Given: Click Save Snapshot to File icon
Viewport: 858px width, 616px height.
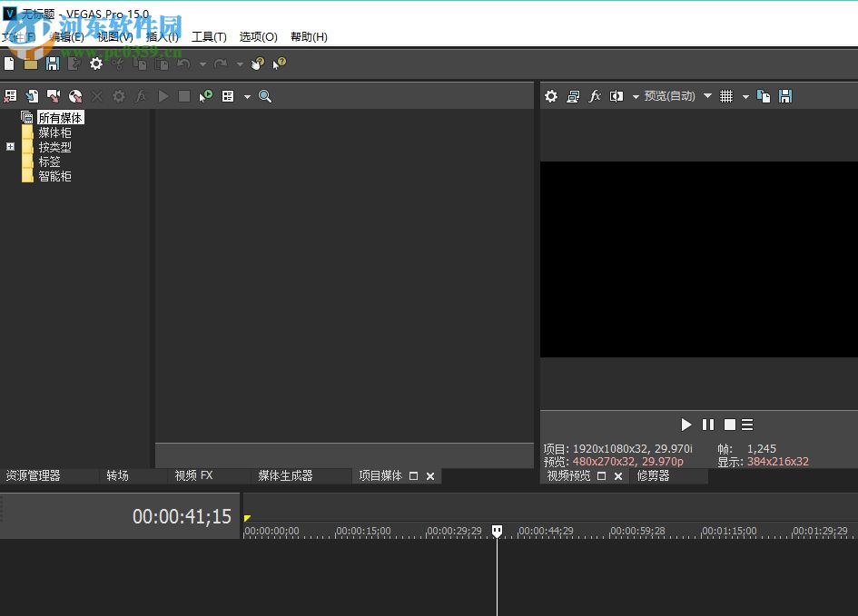Looking at the screenshot, I should [x=785, y=96].
